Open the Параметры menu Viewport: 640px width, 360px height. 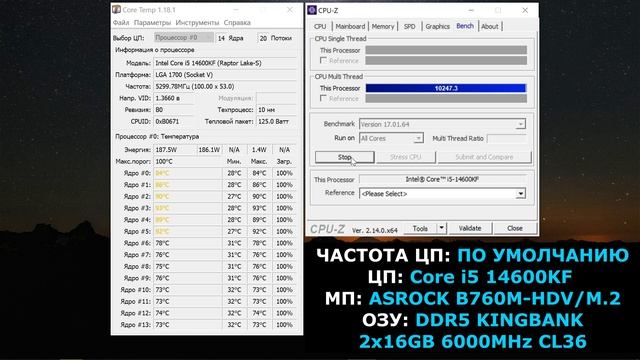(x=152, y=22)
